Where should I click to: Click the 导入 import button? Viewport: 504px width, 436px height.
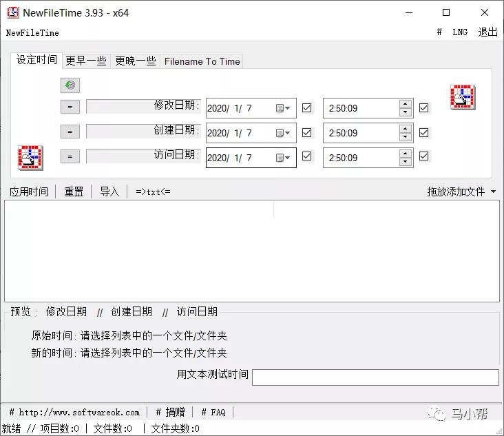[x=109, y=192]
